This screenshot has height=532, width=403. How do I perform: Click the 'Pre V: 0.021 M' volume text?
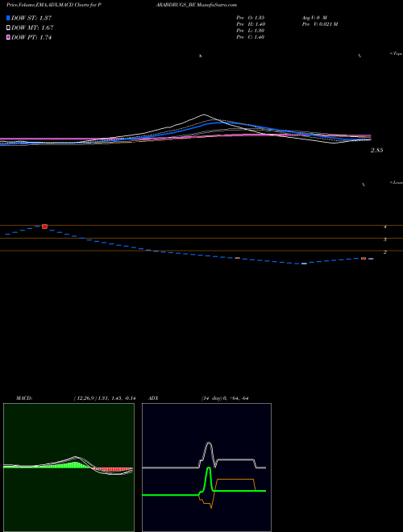click(x=319, y=24)
